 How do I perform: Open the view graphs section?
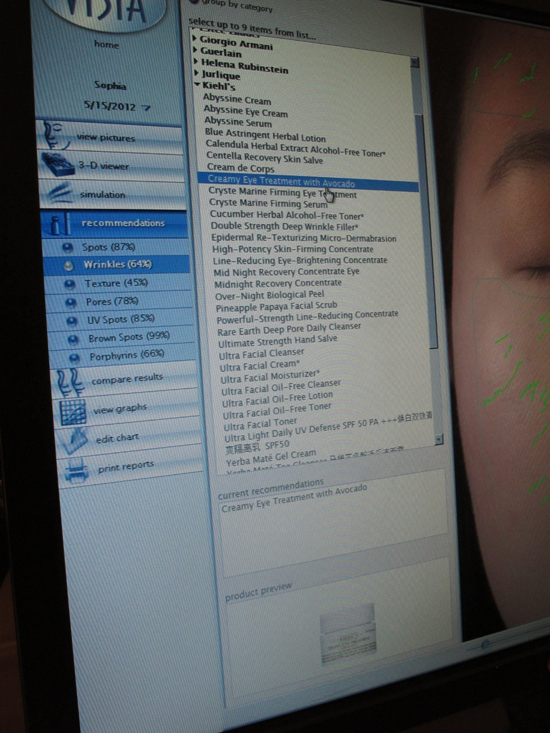tap(127, 410)
